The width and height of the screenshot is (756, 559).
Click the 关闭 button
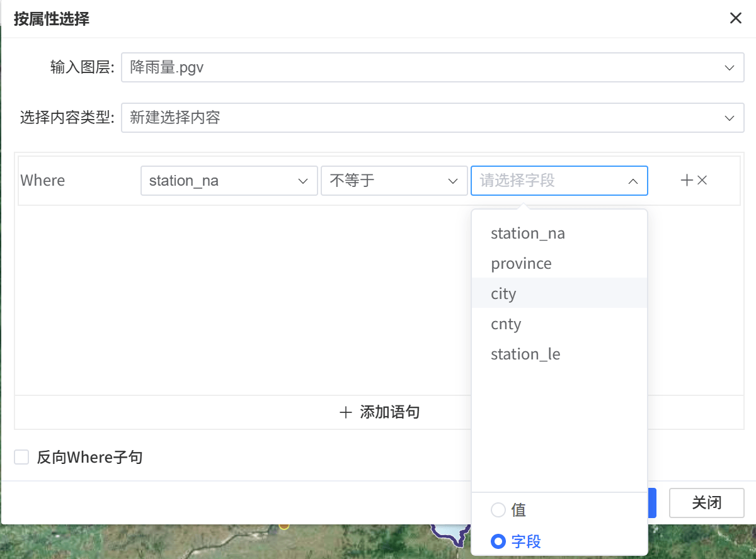point(706,503)
